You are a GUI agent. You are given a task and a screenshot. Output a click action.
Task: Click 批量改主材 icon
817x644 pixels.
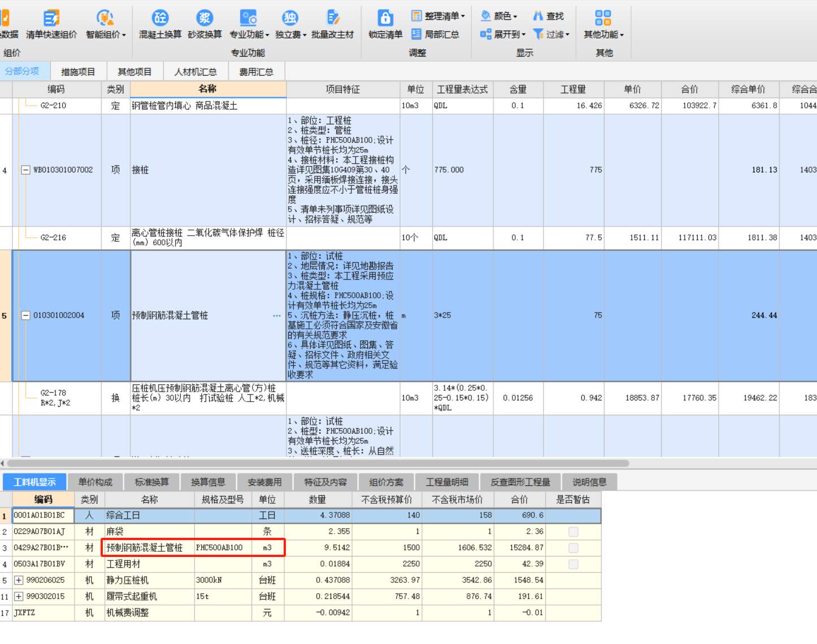pos(333,18)
